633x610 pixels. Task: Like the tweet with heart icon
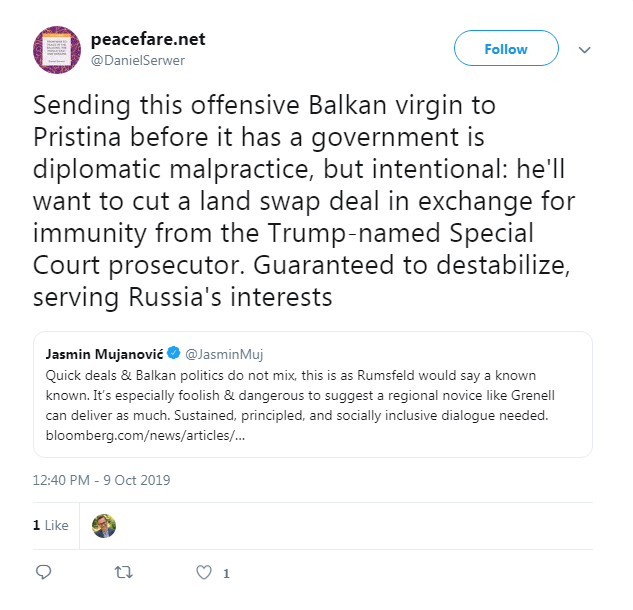click(204, 573)
